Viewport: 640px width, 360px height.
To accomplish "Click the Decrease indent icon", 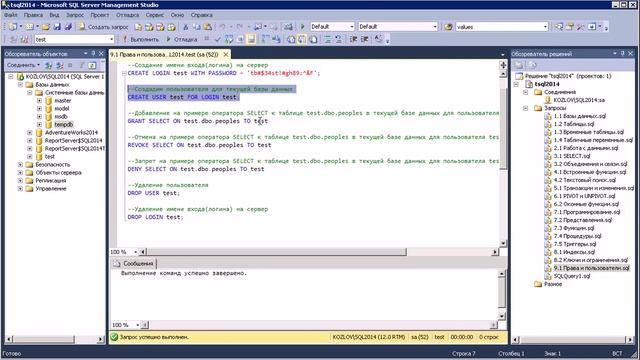I will click(353, 40).
